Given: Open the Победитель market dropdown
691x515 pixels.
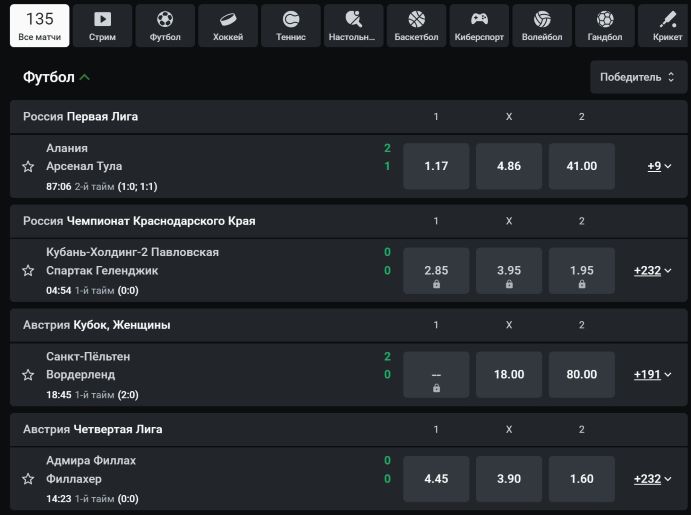Looking at the screenshot, I should coord(638,77).
